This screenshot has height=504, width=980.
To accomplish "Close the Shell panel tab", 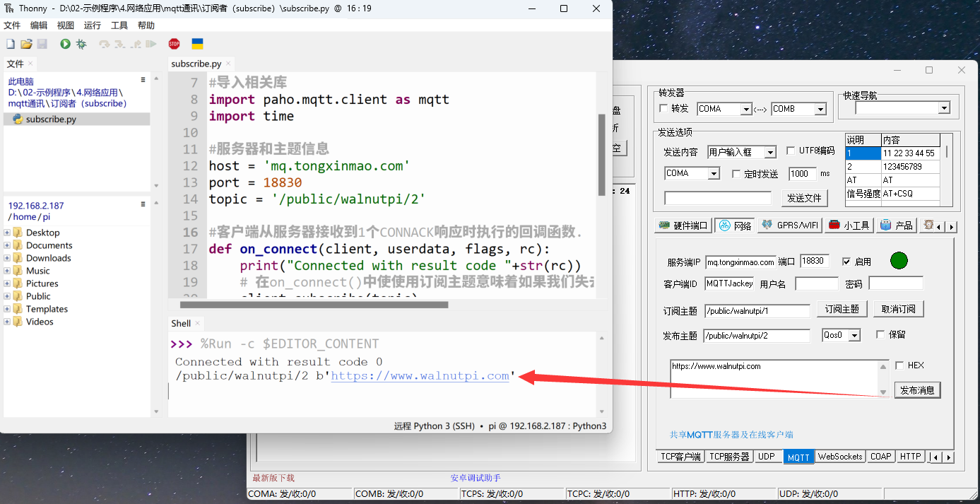I will [x=198, y=324].
